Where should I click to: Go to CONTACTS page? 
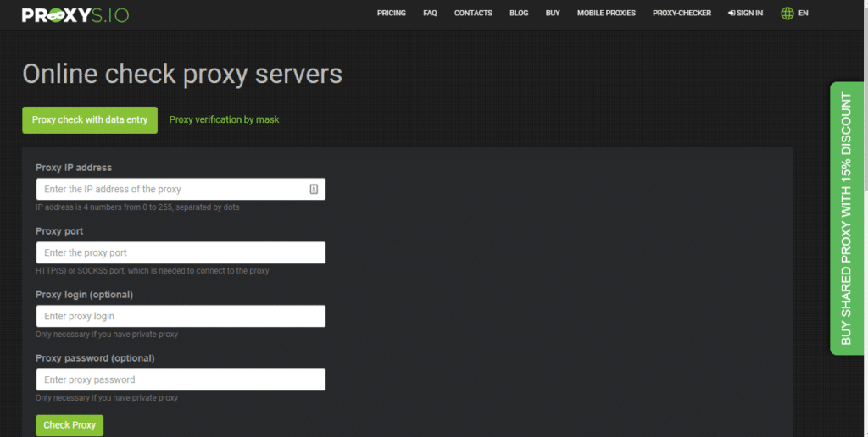(x=473, y=14)
